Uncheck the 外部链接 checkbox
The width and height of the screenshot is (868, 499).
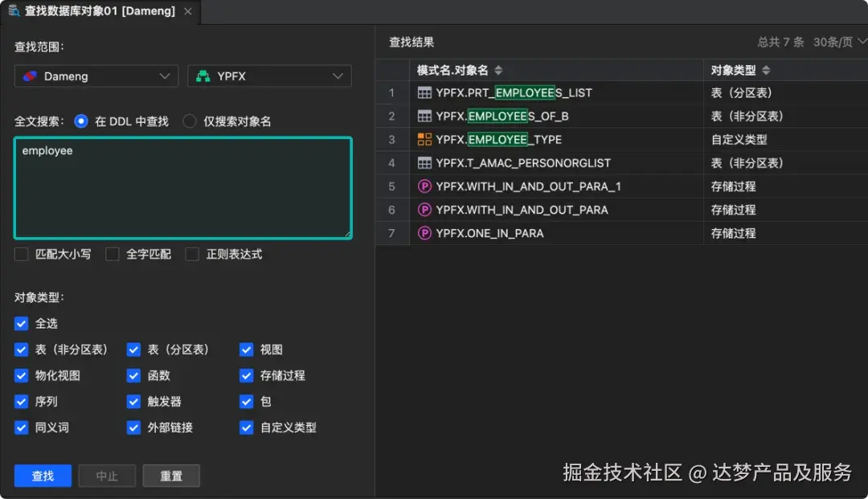(133, 427)
